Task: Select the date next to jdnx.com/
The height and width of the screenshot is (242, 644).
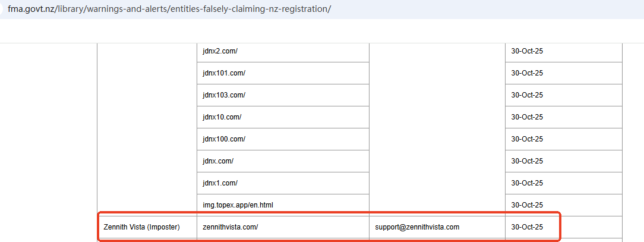Action: tap(527, 161)
